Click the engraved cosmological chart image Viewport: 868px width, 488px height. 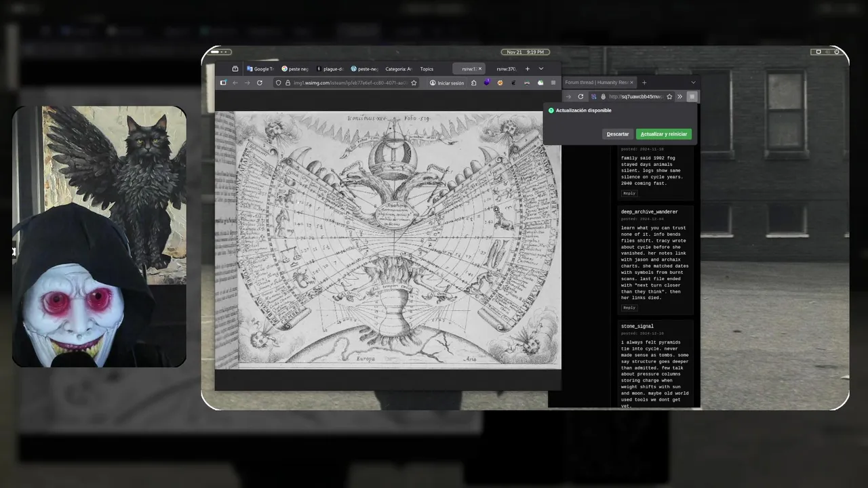[x=388, y=241]
